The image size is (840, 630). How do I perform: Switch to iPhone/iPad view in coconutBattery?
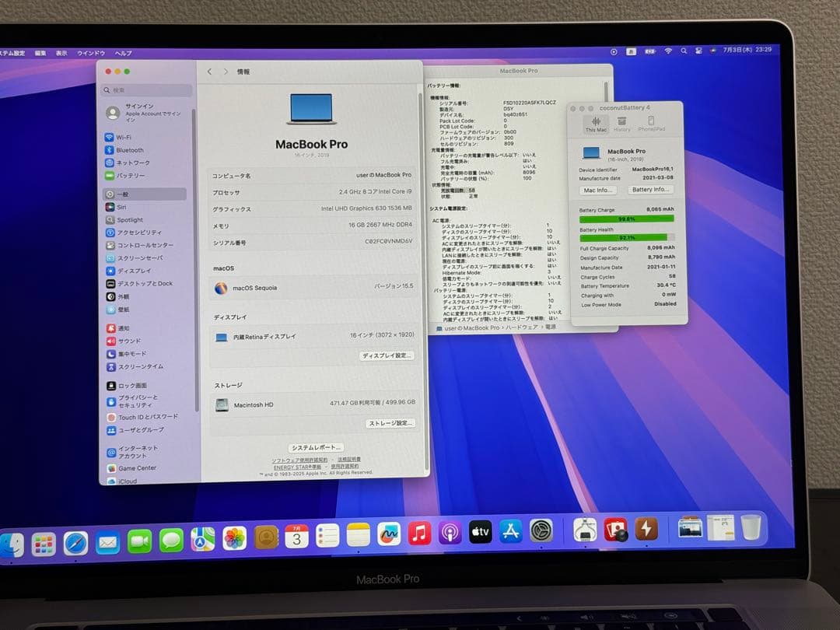coord(653,121)
